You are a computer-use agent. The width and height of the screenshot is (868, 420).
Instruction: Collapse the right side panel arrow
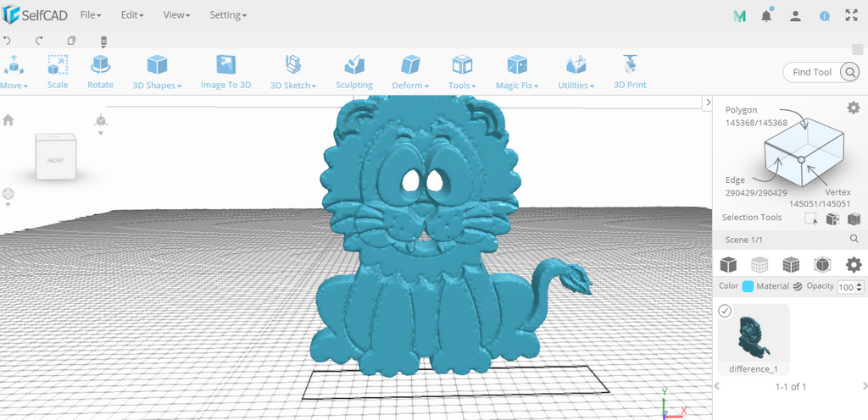[x=707, y=102]
